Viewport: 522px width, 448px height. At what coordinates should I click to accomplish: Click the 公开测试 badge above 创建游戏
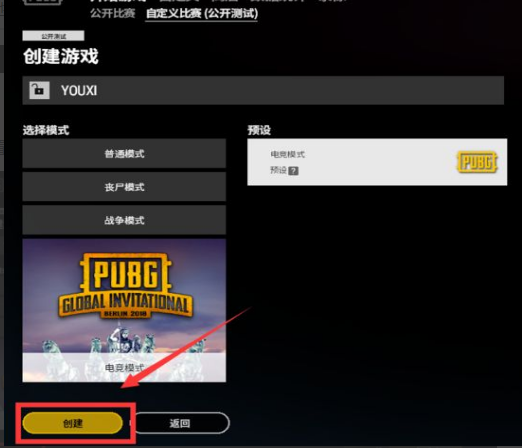click(53, 36)
